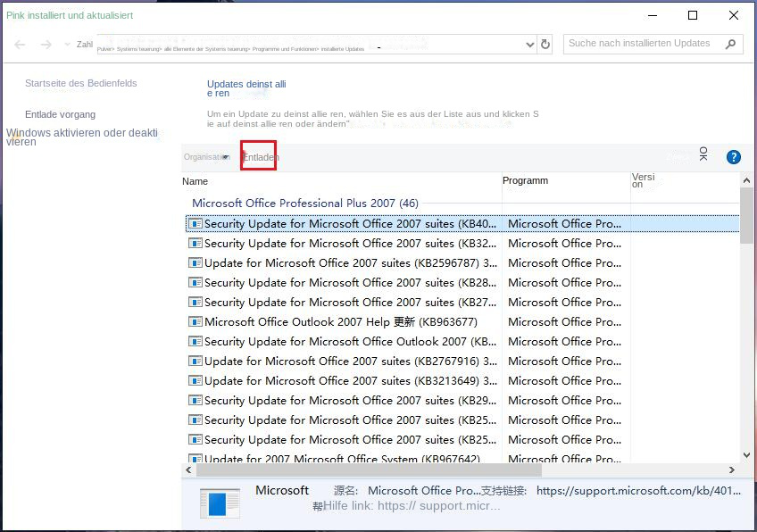Image resolution: width=757 pixels, height=532 pixels.
Task: Click the update icon on the KB2596787 row
Action: [195, 263]
